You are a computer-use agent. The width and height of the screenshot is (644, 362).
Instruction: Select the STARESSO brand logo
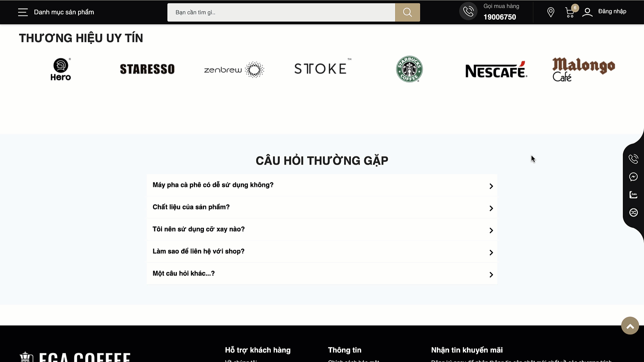point(147,69)
